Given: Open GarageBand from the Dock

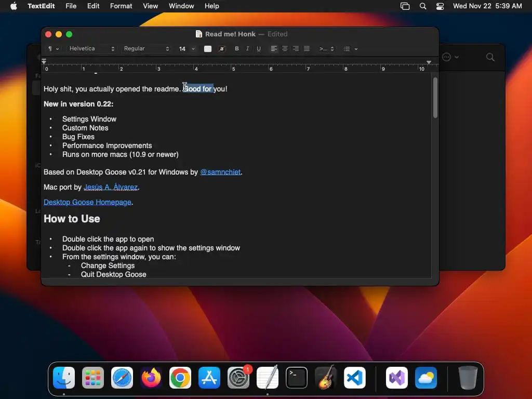Looking at the screenshot, I should 326,378.
